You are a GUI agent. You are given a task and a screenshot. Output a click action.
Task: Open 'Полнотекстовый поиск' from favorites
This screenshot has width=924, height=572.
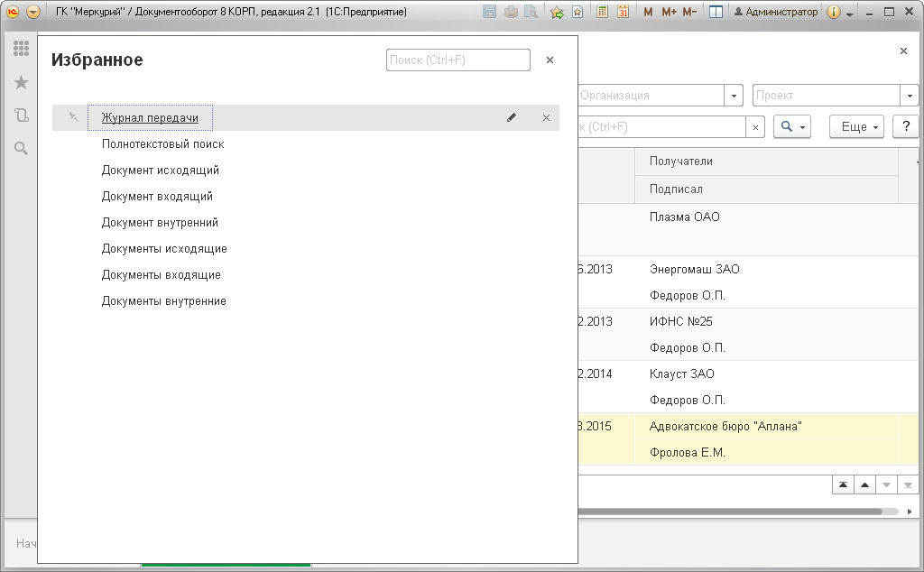[162, 143]
